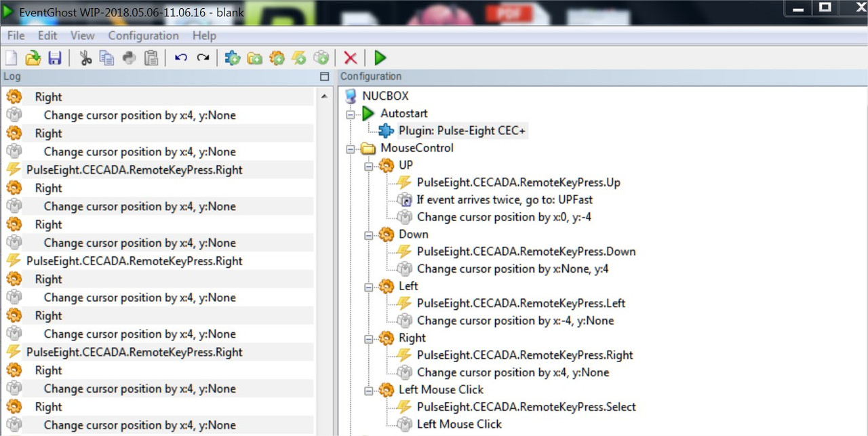Select the Plugin: Pulse-Eight CEC+ item
Image resolution: width=868 pixels, height=436 pixels.
coord(462,130)
